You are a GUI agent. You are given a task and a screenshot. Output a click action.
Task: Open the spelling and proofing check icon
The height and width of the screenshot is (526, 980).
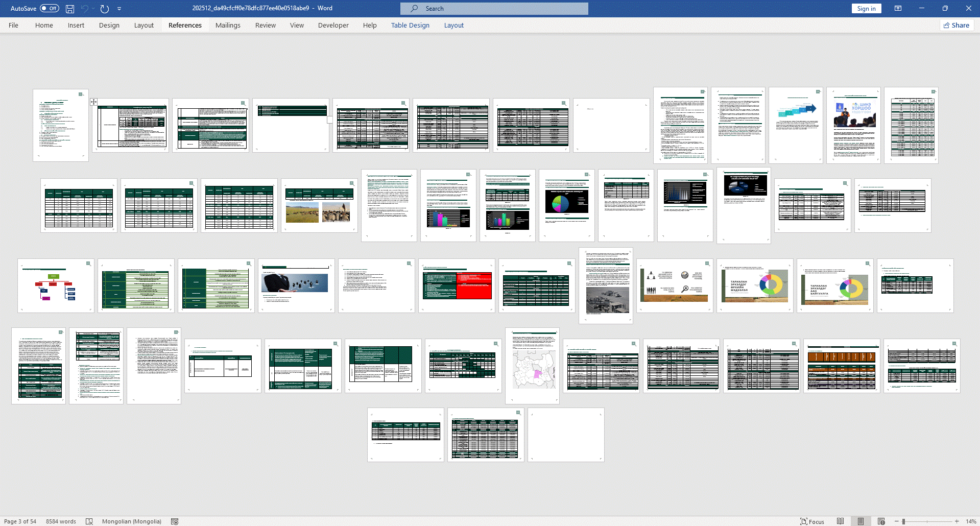click(x=89, y=521)
